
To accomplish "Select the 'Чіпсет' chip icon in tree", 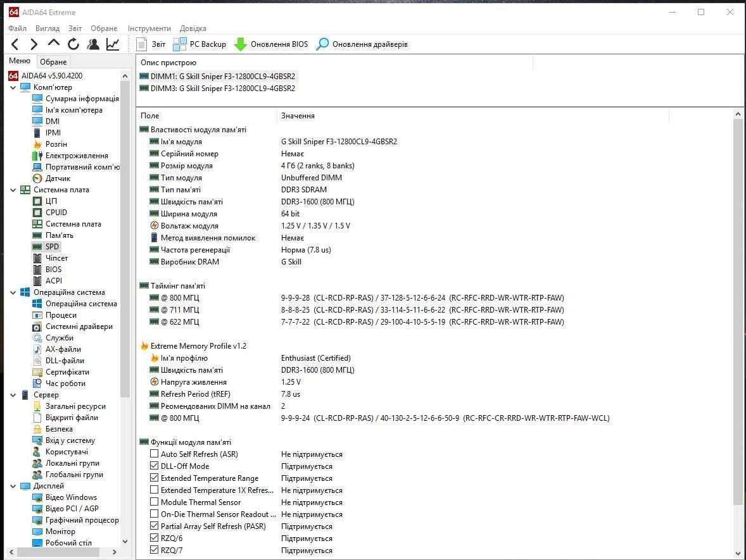I will [x=37, y=258].
